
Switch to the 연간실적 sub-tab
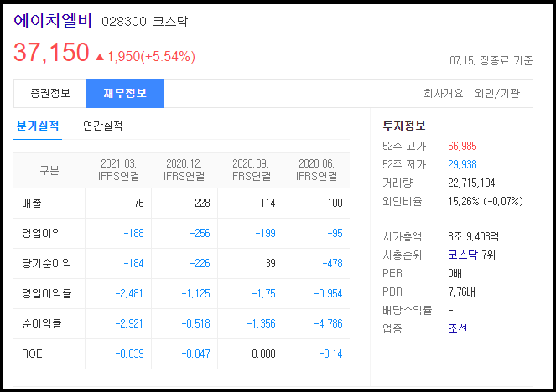click(x=103, y=126)
